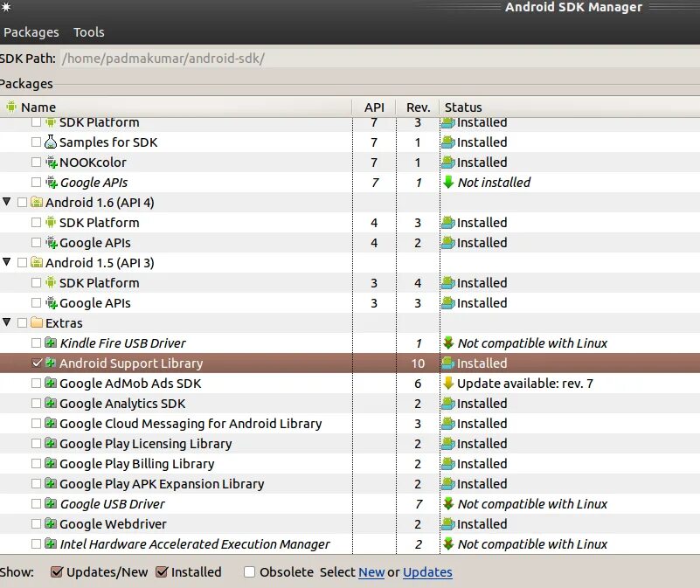This screenshot has height=588, width=700.
Task: Click the Android 1.6 folder icon
Action: point(37,202)
